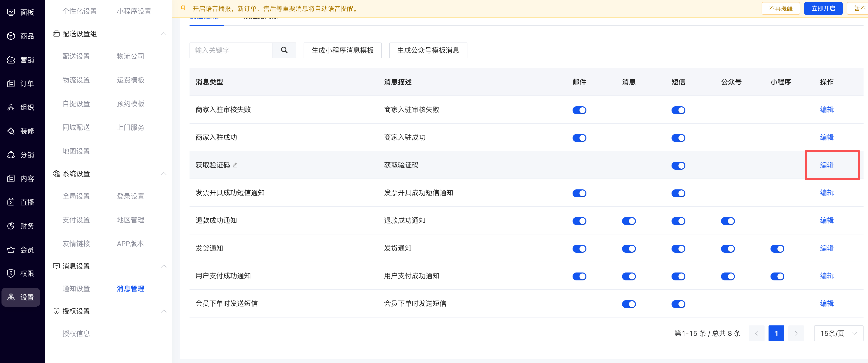This screenshot has height=363, width=868.
Task: Open 同城配送 menu item
Action: coord(76,127)
